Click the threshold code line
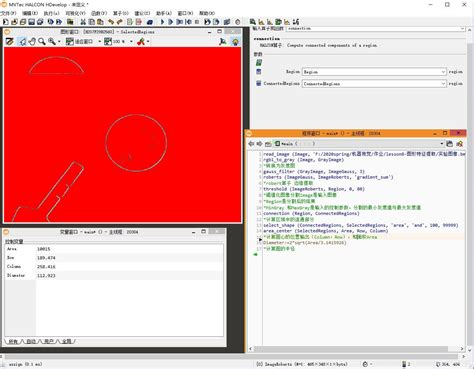Image resolution: width=474 pixels, height=369 pixels. 314,189
